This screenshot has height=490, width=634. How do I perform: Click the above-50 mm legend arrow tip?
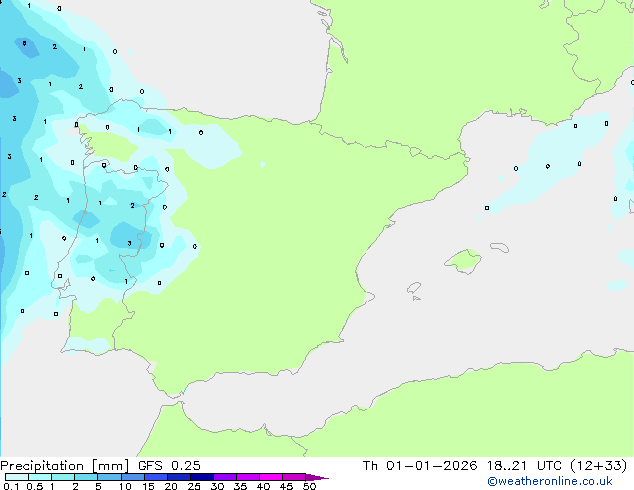point(317,477)
